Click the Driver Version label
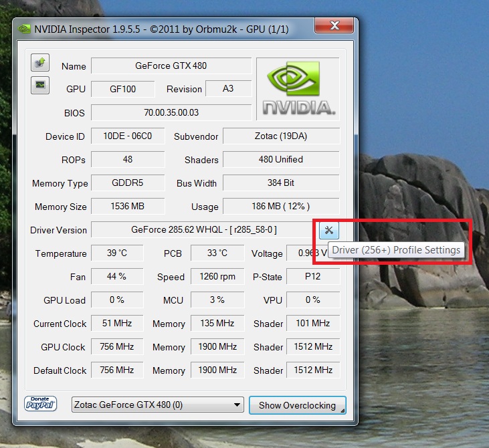Screen dimensions: 489x448 click(x=58, y=230)
